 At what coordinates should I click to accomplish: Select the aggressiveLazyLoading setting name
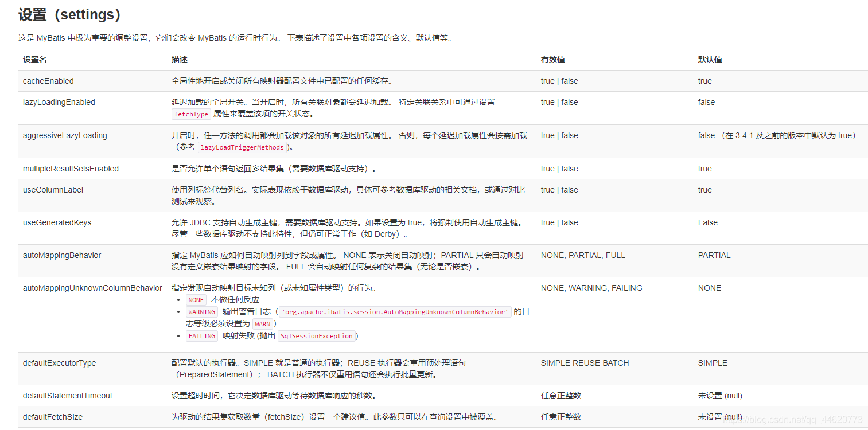coord(65,135)
